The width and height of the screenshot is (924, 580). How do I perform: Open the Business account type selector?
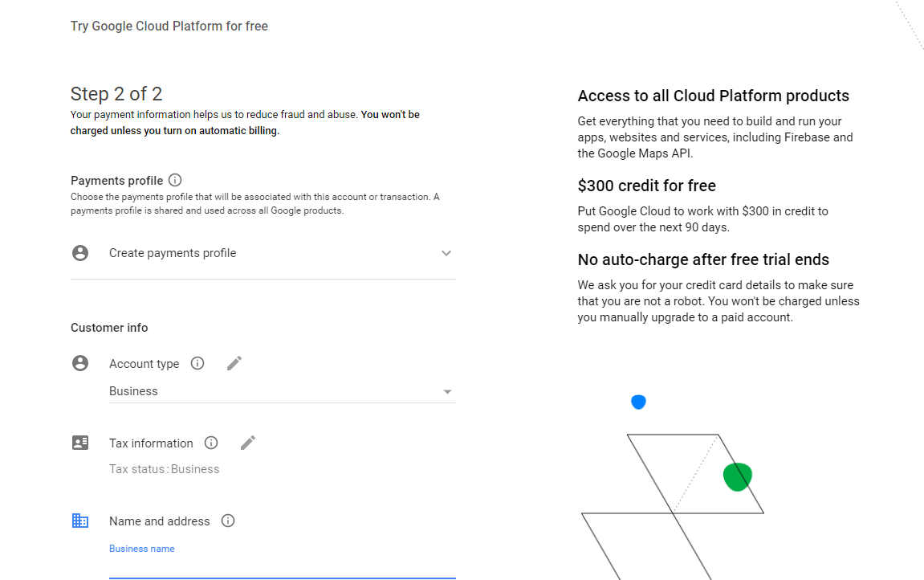[x=283, y=391]
